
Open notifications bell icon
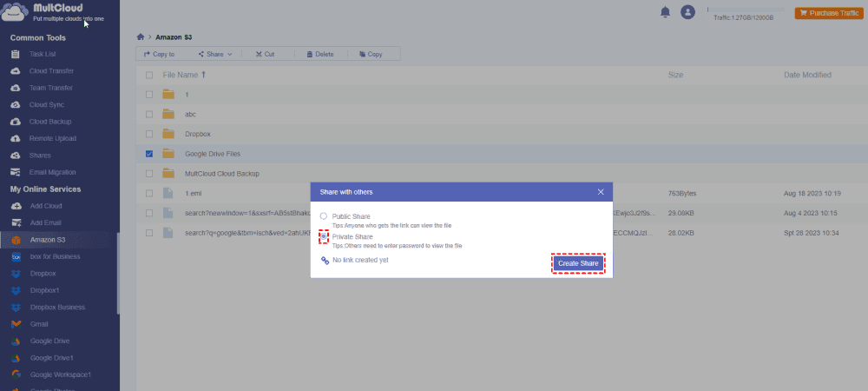[666, 12]
